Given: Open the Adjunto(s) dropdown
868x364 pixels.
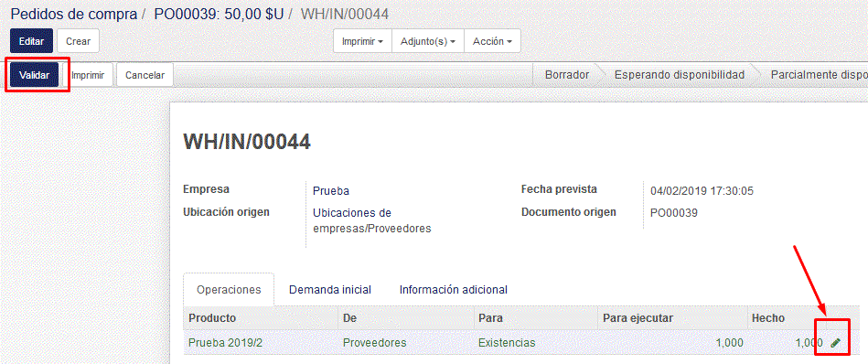Looking at the screenshot, I should click(428, 41).
